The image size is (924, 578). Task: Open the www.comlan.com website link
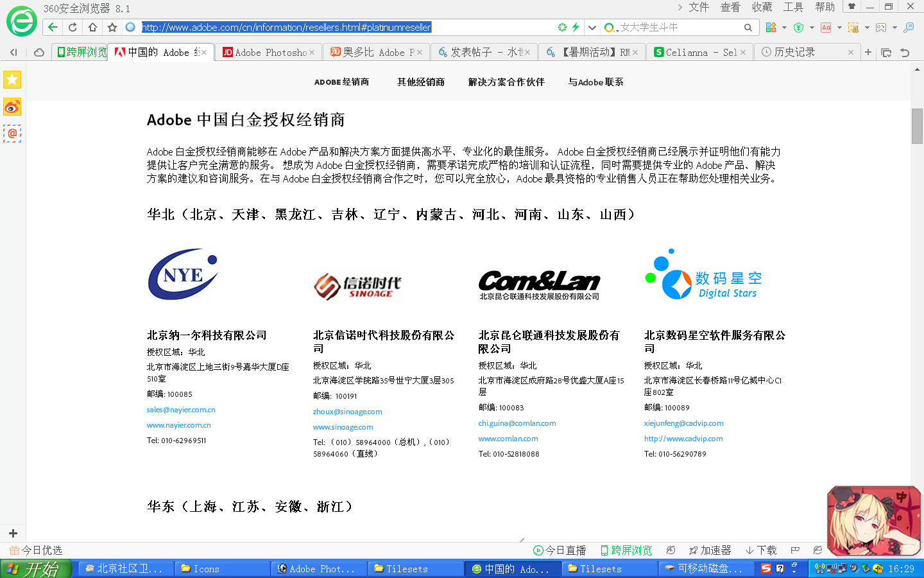(508, 439)
